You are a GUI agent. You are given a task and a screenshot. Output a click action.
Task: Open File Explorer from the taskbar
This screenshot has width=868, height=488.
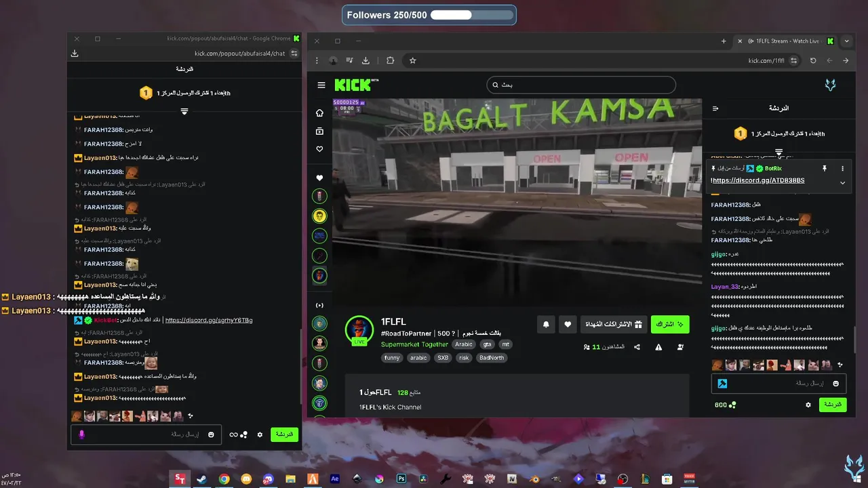point(290,479)
